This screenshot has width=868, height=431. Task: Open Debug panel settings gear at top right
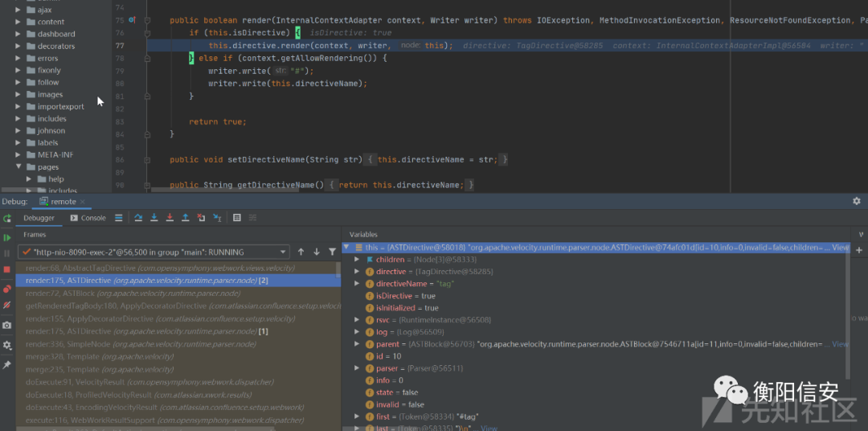(x=857, y=201)
